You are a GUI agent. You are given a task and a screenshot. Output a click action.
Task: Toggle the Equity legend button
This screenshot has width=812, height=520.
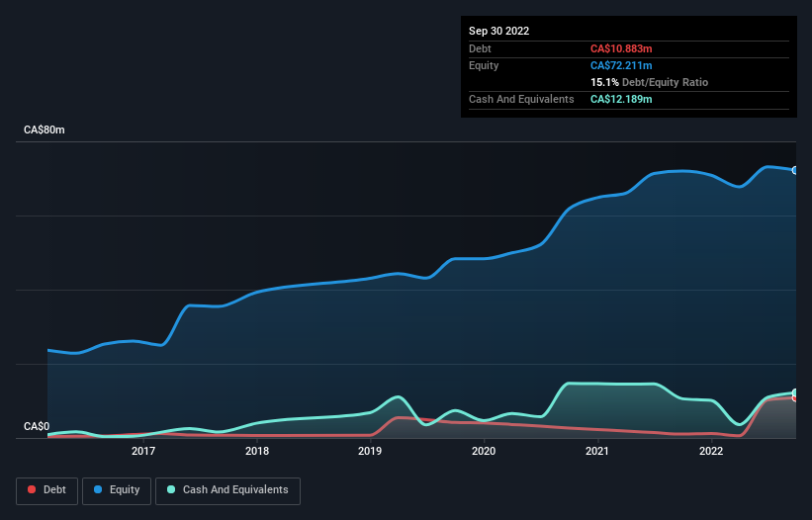[117, 490]
